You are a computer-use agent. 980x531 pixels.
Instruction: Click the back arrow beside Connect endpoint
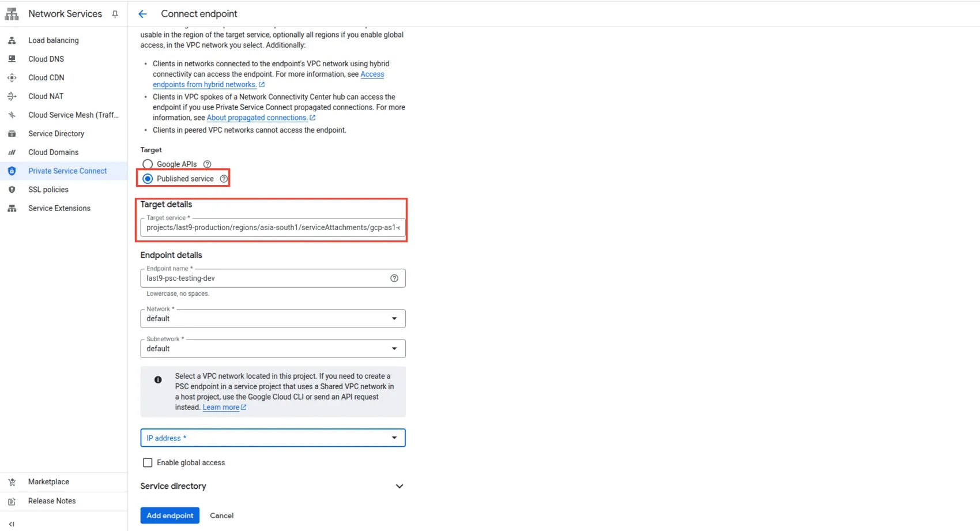click(x=142, y=14)
